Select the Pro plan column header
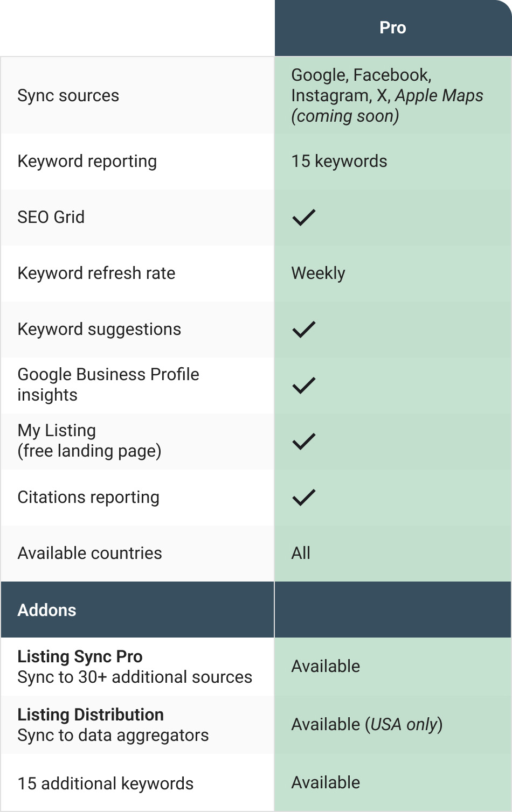The width and height of the screenshot is (512, 812). [x=392, y=28]
